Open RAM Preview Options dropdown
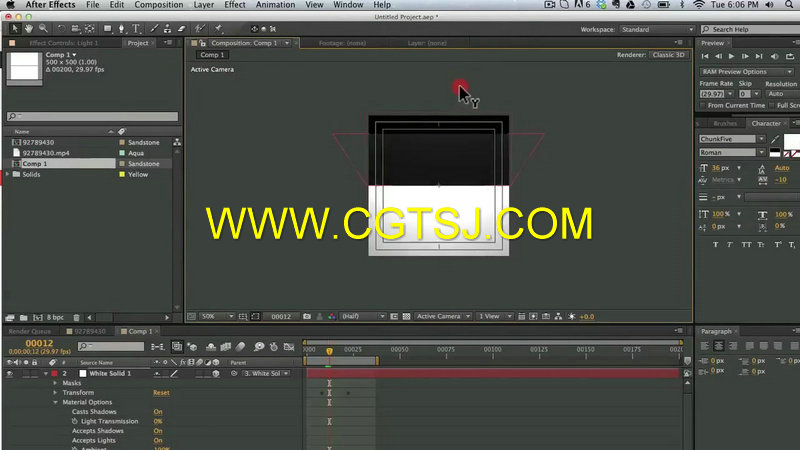 click(746, 72)
